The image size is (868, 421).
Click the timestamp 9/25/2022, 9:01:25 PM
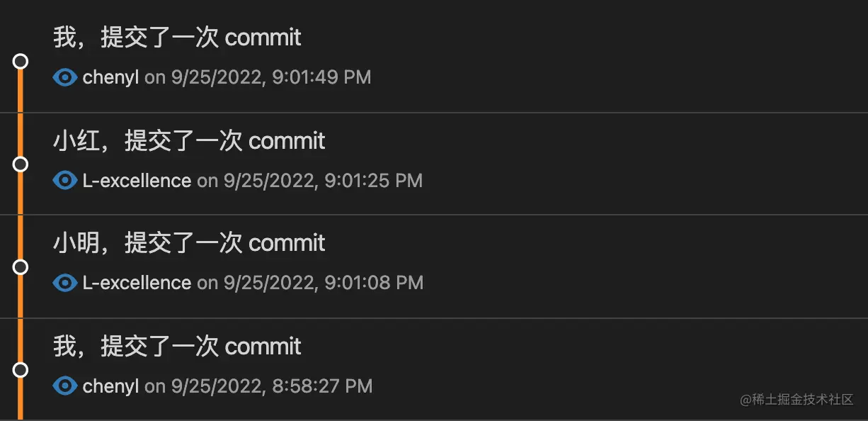(324, 181)
